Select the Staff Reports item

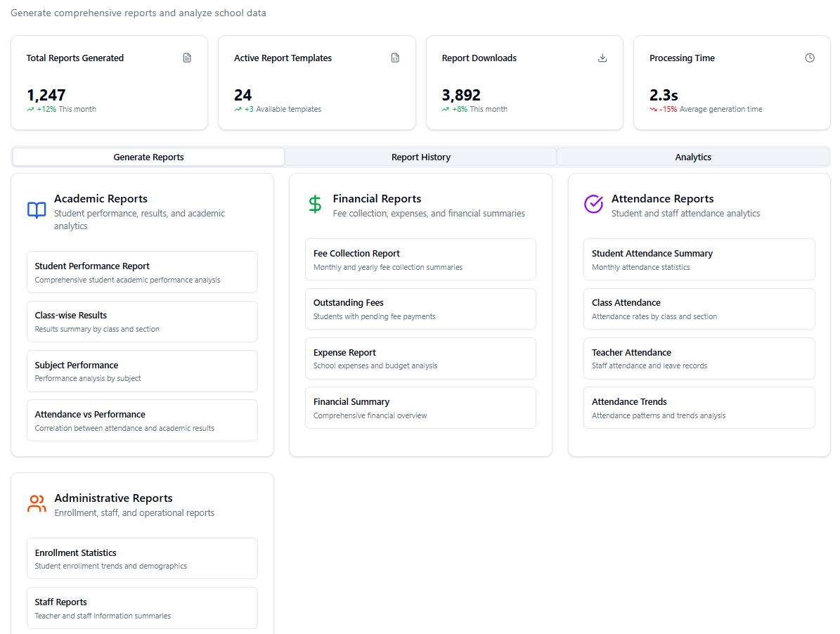pyautogui.click(x=142, y=608)
